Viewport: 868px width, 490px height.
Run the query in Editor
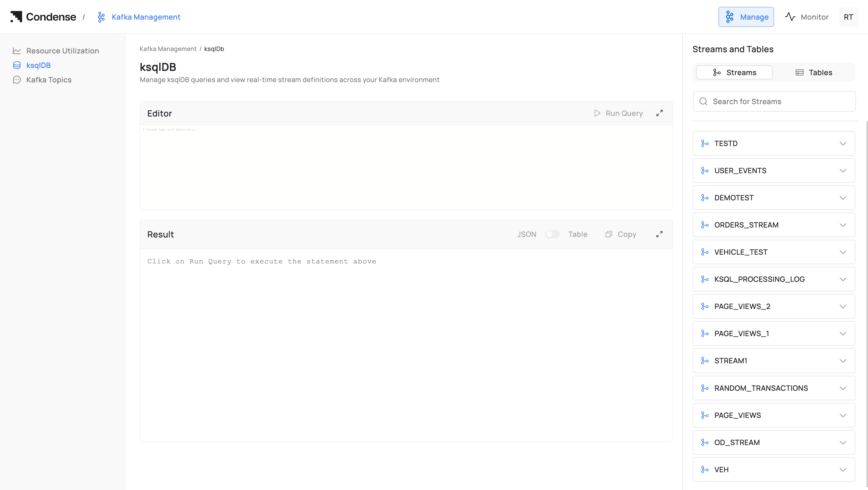pos(618,113)
